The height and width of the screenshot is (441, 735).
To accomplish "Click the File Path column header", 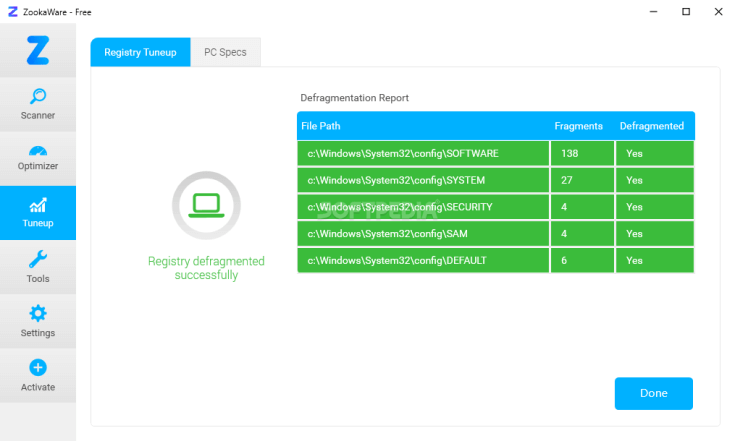I will point(321,126).
